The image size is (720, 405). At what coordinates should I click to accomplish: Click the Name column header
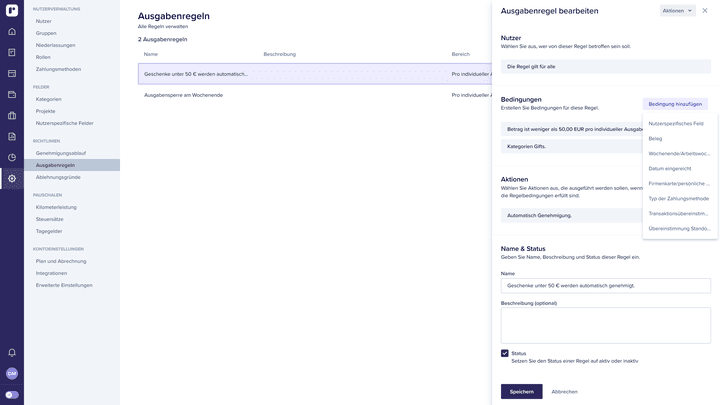tap(151, 54)
